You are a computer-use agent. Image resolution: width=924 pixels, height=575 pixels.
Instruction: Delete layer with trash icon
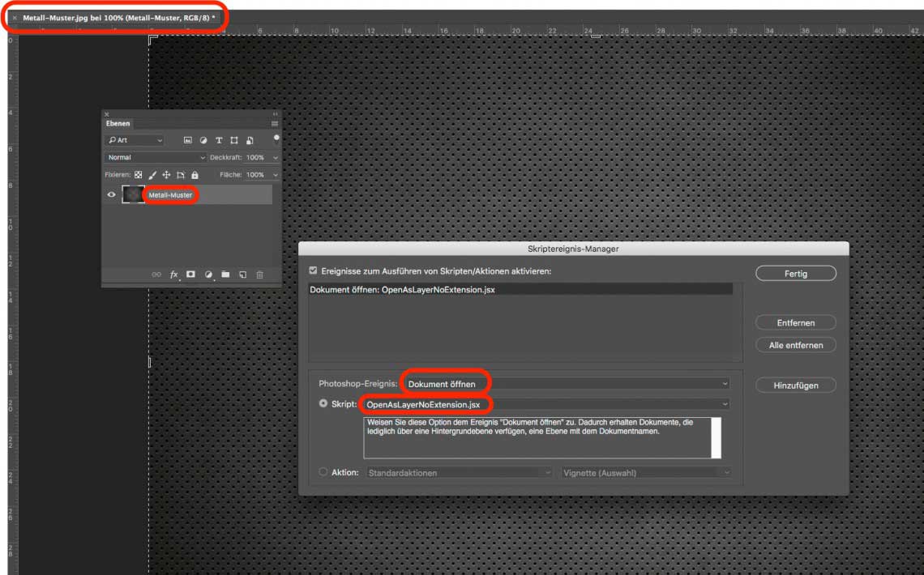259,275
